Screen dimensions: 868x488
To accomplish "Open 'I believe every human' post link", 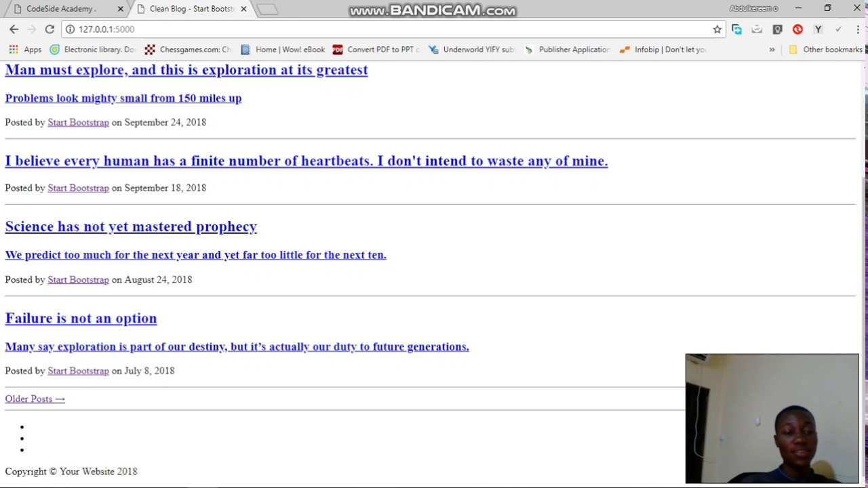I will point(307,161).
